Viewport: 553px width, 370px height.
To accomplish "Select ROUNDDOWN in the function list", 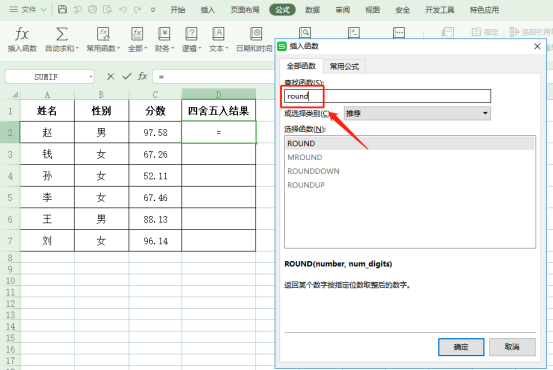I will pyautogui.click(x=410, y=171).
